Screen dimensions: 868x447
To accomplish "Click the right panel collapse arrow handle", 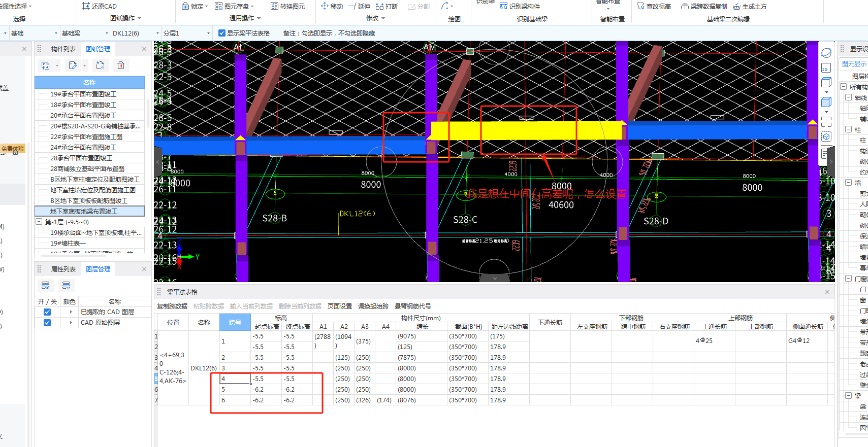I will pyautogui.click(x=831, y=162).
